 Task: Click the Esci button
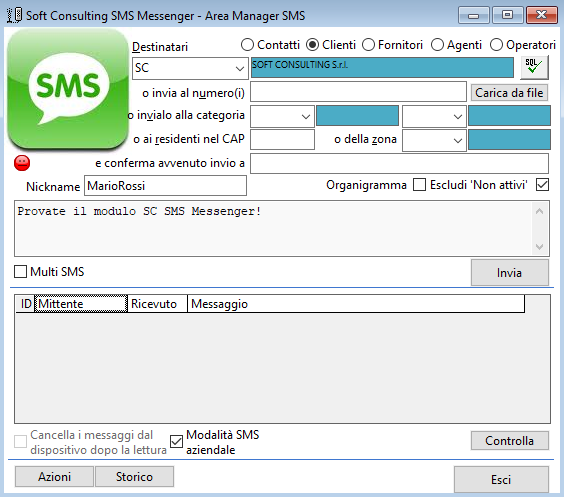coord(501,479)
